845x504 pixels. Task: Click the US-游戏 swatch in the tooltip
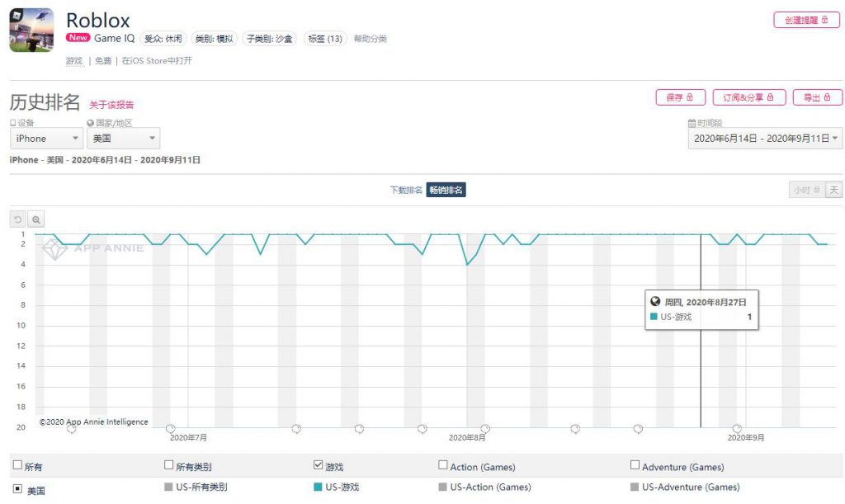[x=654, y=317]
